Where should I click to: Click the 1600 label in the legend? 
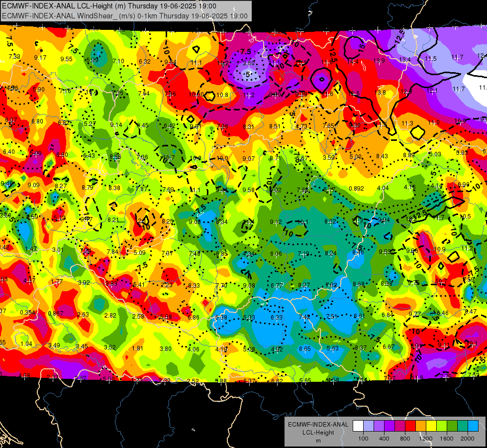pos(447,439)
